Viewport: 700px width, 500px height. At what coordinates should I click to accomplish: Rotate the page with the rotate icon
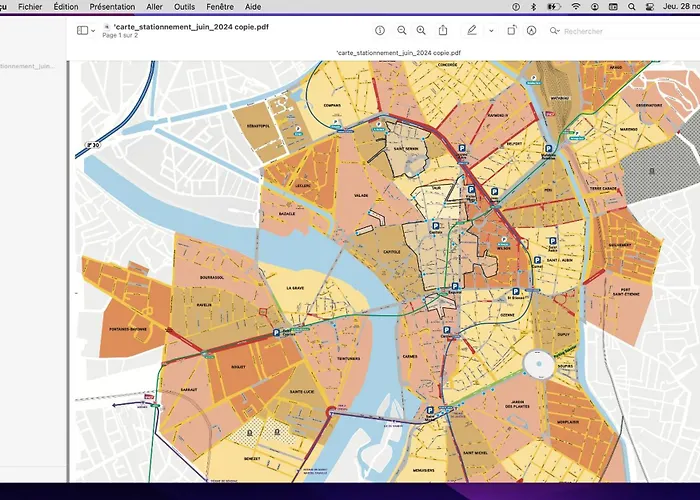click(x=511, y=31)
